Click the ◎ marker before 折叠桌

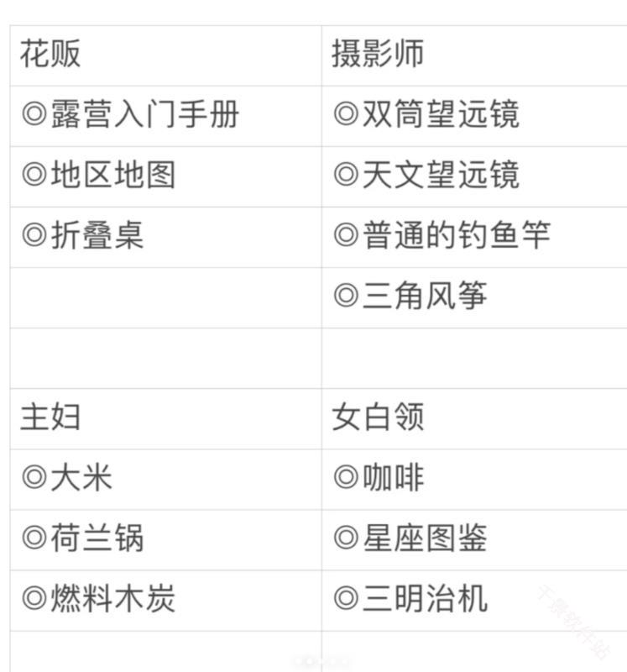click(x=34, y=236)
